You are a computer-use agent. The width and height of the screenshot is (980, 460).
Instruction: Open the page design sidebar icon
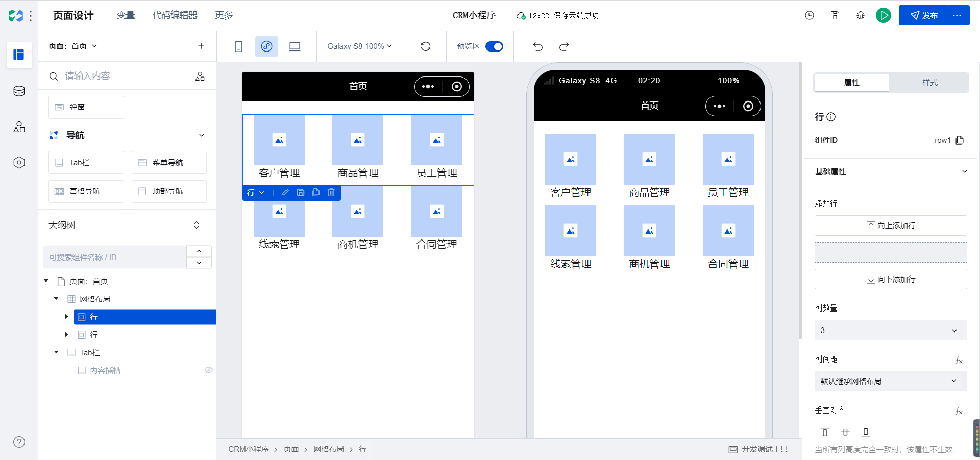19,55
